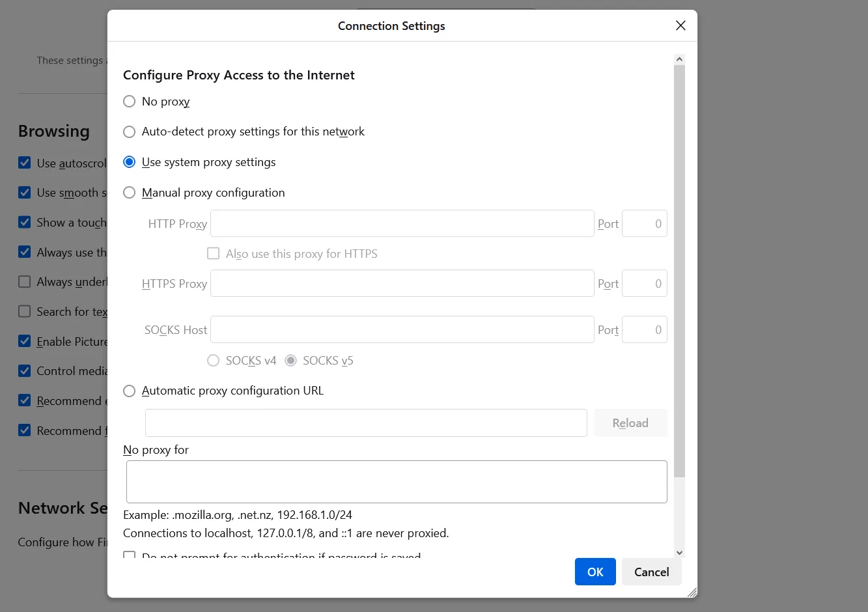Select Use system proxy settings
This screenshot has height=612, width=868.
[130, 162]
